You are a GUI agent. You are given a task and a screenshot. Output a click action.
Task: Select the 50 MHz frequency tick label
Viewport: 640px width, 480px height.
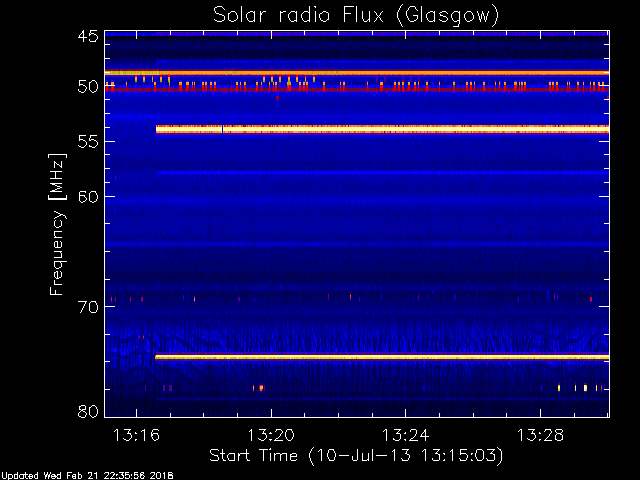coord(87,87)
